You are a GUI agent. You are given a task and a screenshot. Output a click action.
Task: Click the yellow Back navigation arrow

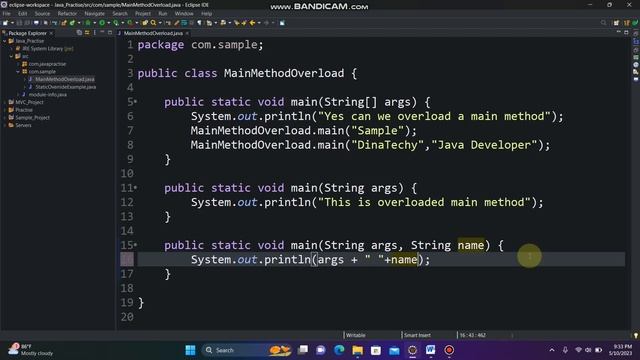tap(252, 23)
